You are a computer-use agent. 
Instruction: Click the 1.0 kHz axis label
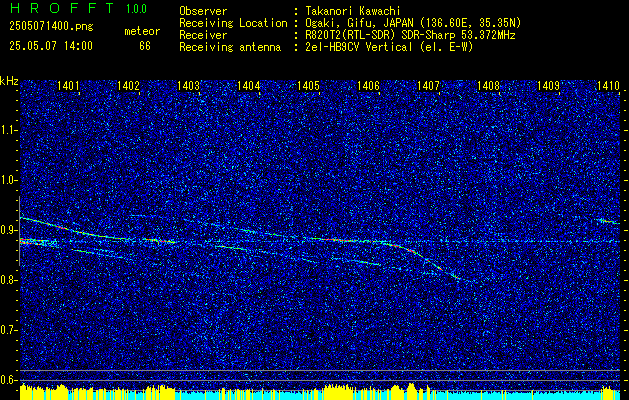click(9, 180)
